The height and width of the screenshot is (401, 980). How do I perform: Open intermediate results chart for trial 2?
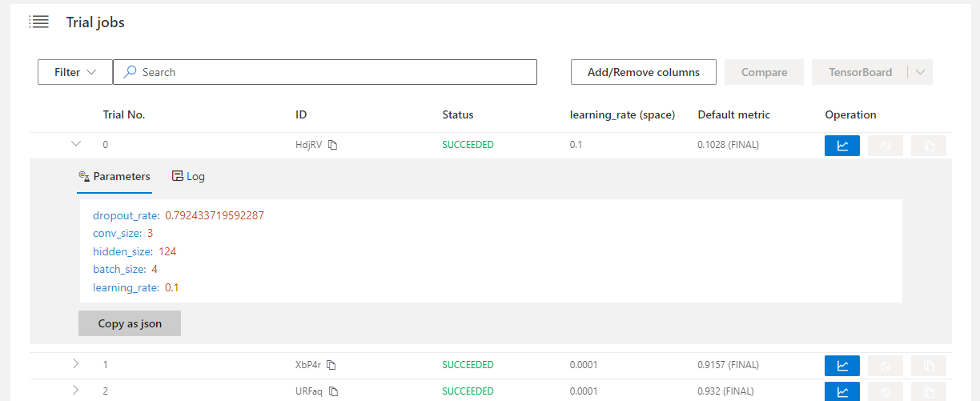tap(841, 391)
